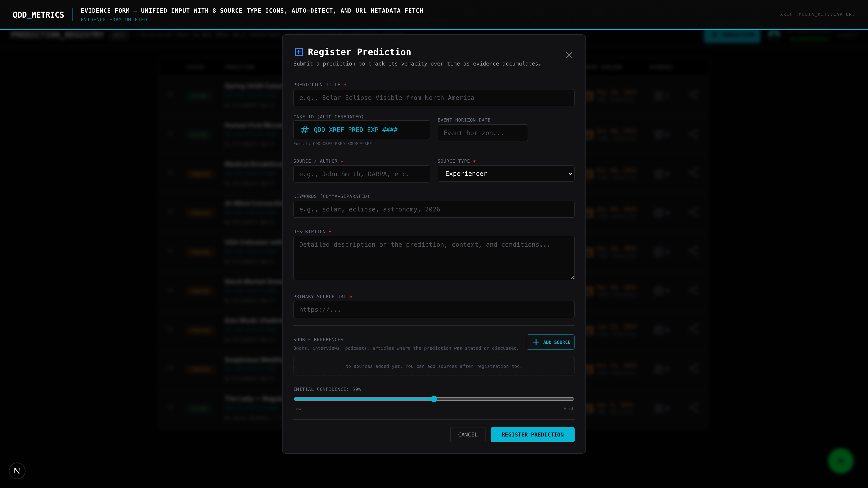The image size is (868, 488).
Task: Click into the Source / Author field
Action: tap(361, 174)
